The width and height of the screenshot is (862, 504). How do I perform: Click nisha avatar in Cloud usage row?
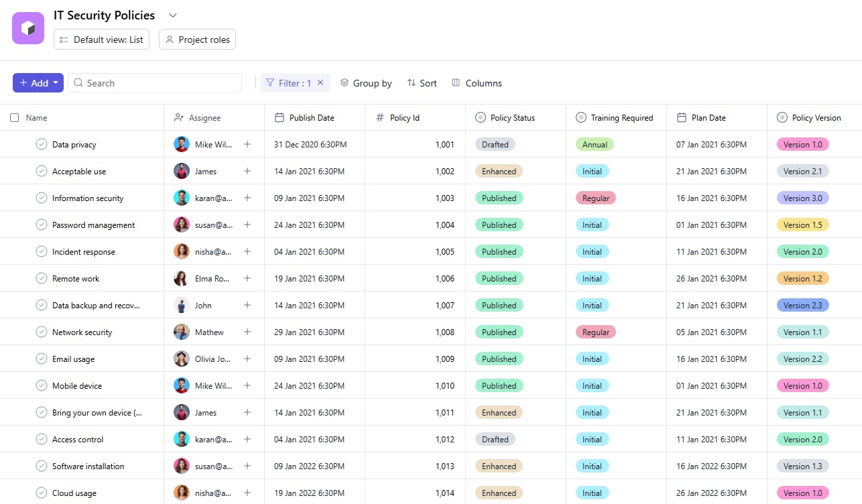182,493
